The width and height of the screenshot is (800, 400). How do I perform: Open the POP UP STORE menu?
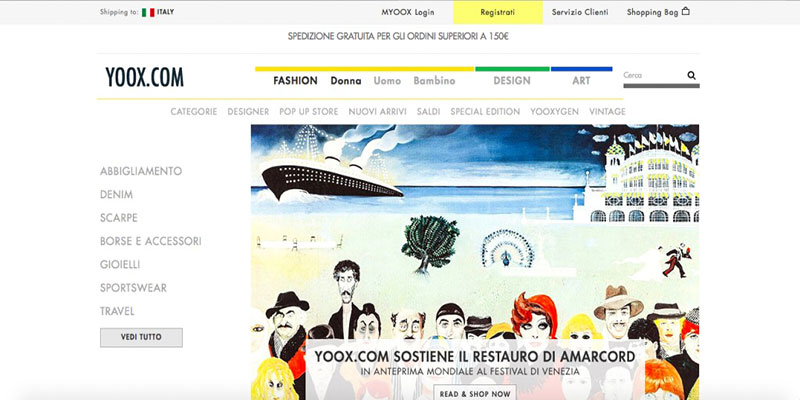tap(309, 111)
